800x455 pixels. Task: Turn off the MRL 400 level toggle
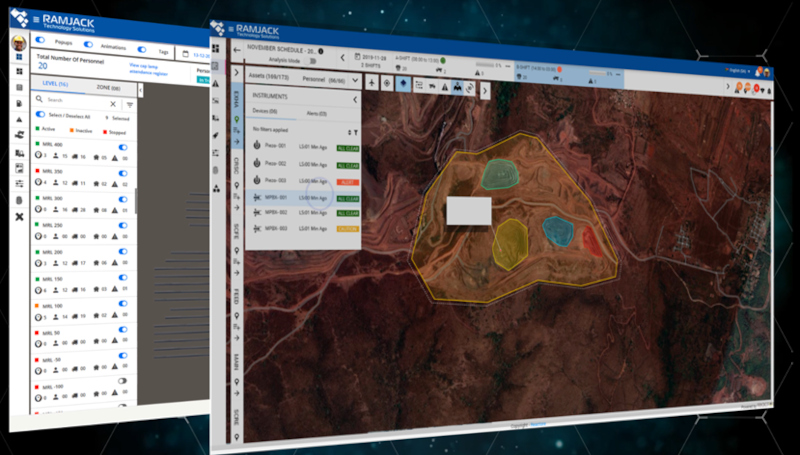click(x=123, y=147)
